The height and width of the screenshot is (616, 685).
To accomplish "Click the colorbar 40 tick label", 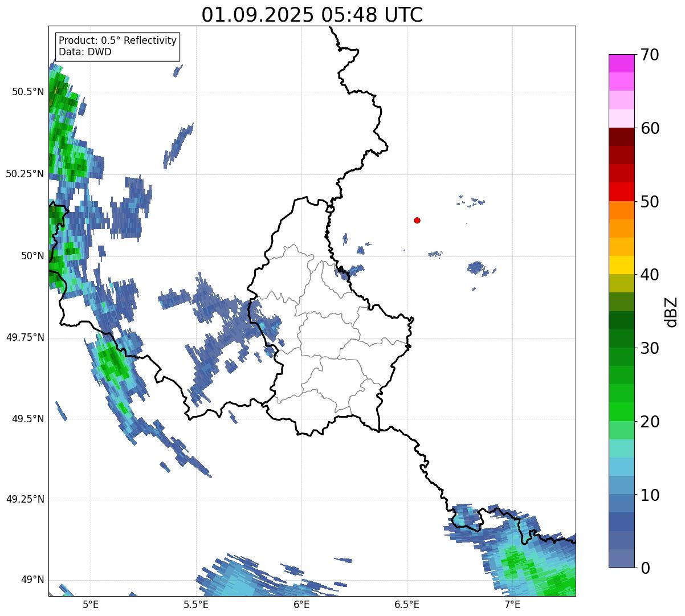I will click(x=650, y=275).
